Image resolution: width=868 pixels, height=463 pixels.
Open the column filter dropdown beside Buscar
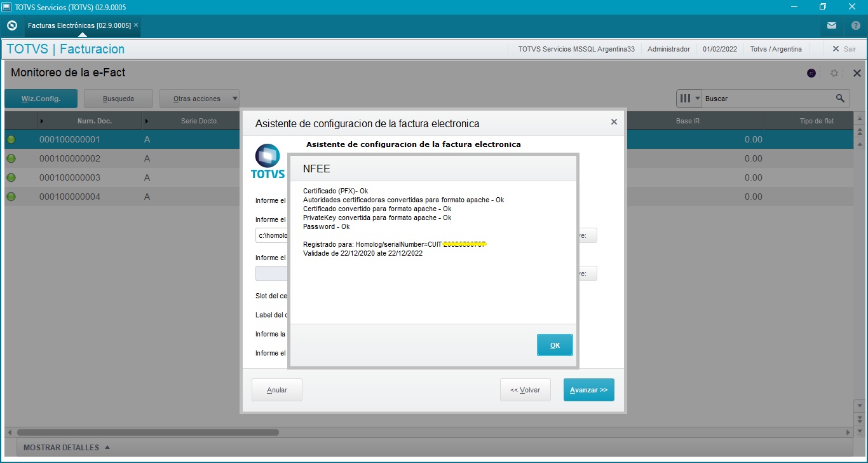pos(689,99)
